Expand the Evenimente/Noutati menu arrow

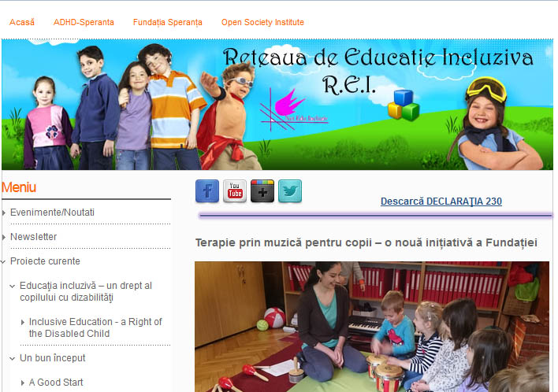(x=5, y=213)
